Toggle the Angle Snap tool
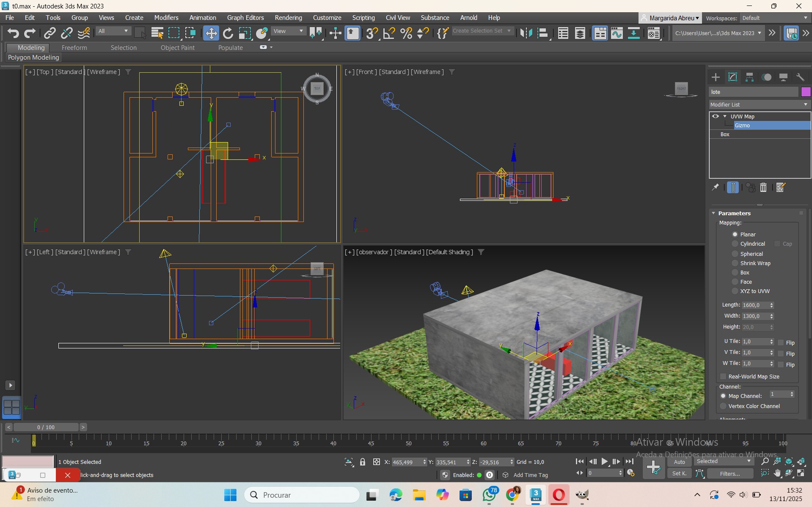Screen dimensions: 812x507 click(388, 33)
